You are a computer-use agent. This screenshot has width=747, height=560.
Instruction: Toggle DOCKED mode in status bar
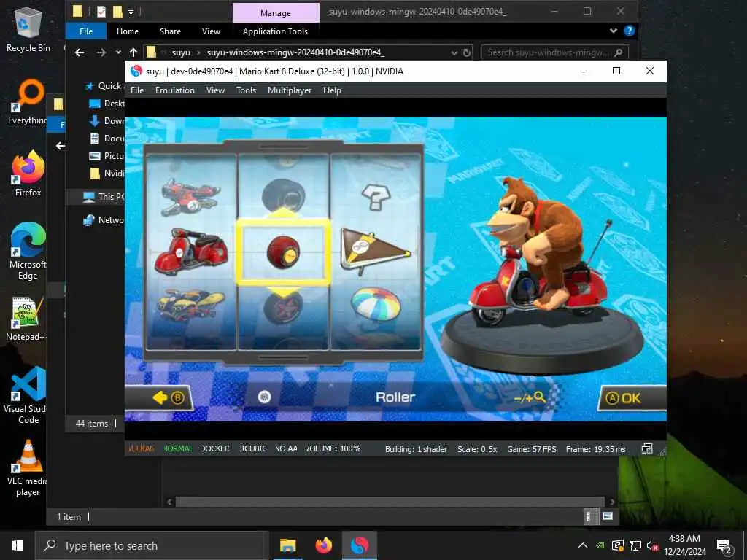[215, 448]
